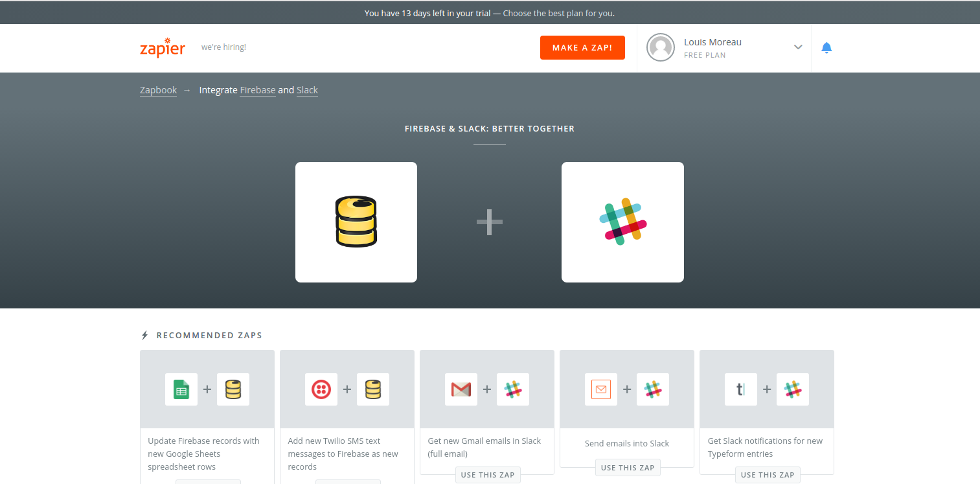The height and width of the screenshot is (484, 980).
Task: Expand the Louis Moreau account dropdown
Action: (798, 47)
